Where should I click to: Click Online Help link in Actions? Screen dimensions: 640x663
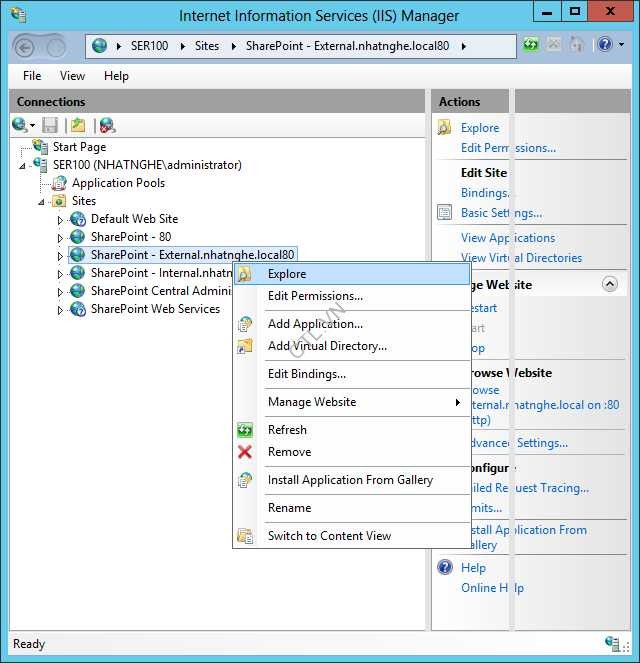pyautogui.click(x=492, y=588)
